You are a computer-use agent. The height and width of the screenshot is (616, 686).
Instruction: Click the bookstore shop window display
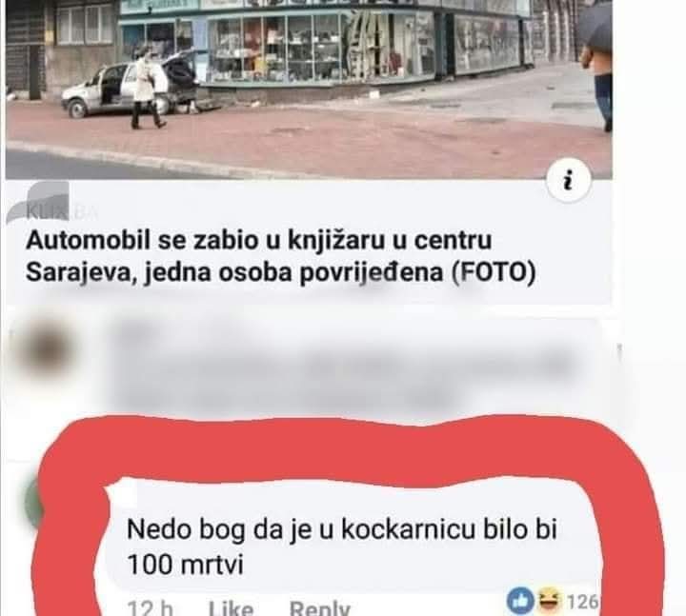click(x=322, y=46)
